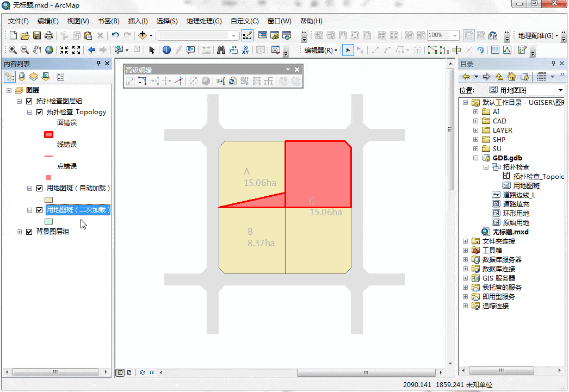The width and height of the screenshot is (569, 392).
Task: Select the Edit tool arrow in Editor toolbar
Action: click(348, 50)
